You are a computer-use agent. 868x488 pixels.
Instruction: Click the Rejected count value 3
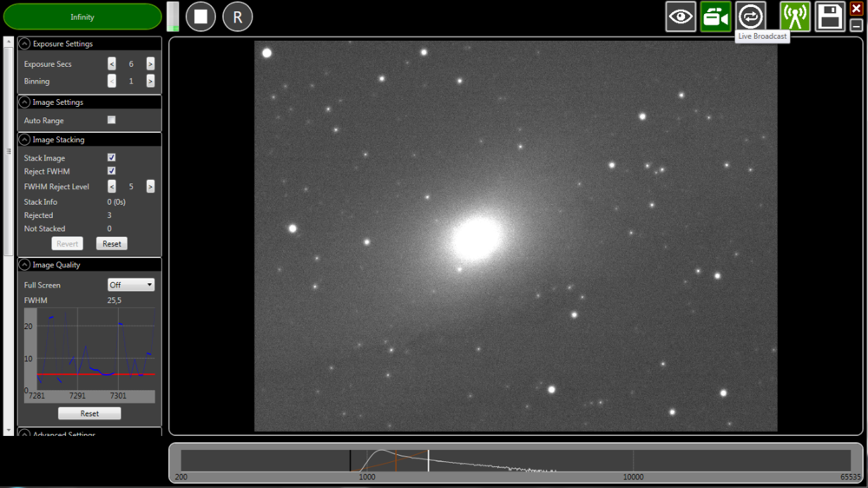[109, 215]
